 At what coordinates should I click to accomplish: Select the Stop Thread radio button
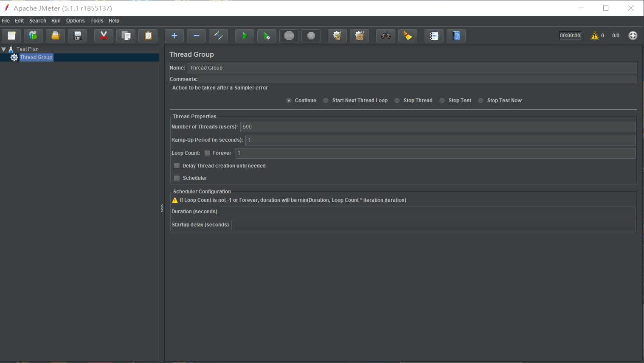tap(397, 101)
